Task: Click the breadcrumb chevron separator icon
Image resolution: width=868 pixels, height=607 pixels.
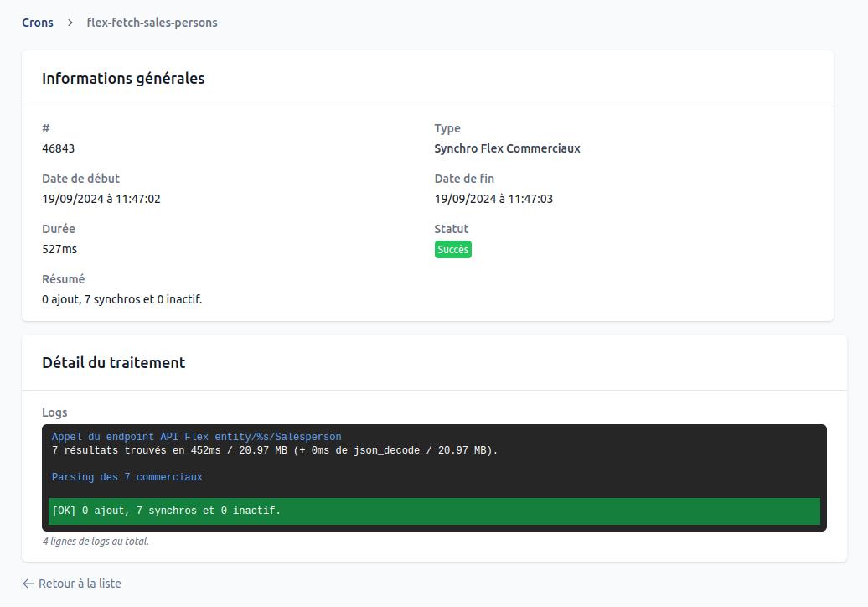Action: (x=70, y=23)
